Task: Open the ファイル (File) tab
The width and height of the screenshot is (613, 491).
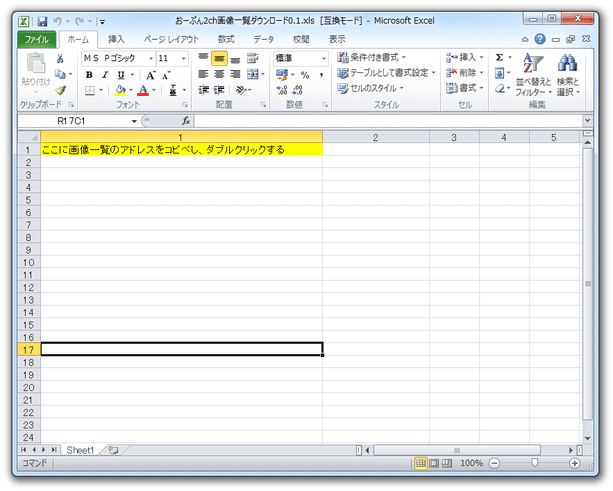Action: pos(36,39)
